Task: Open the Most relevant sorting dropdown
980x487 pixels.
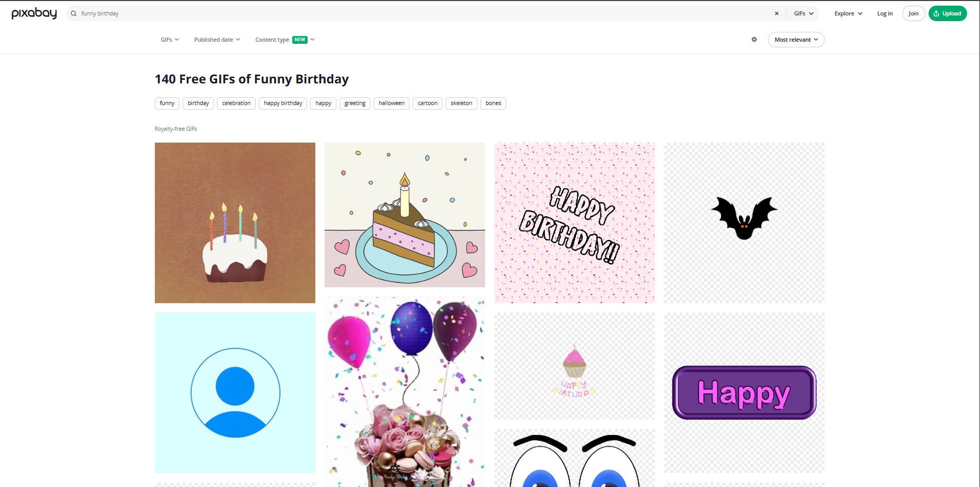Action: (795, 39)
